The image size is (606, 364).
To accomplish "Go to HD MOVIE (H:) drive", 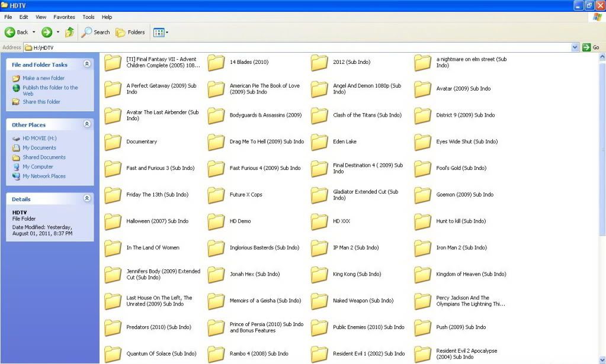I will 40,138.
